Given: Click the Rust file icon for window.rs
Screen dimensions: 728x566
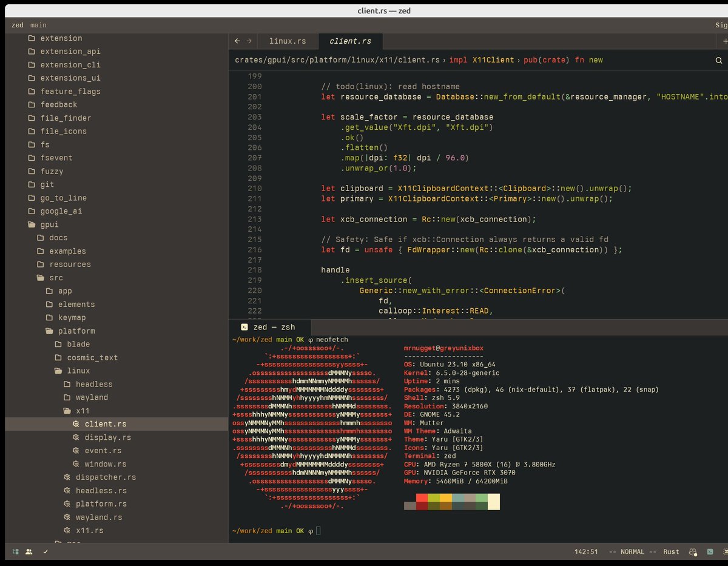Looking at the screenshot, I should click(76, 464).
